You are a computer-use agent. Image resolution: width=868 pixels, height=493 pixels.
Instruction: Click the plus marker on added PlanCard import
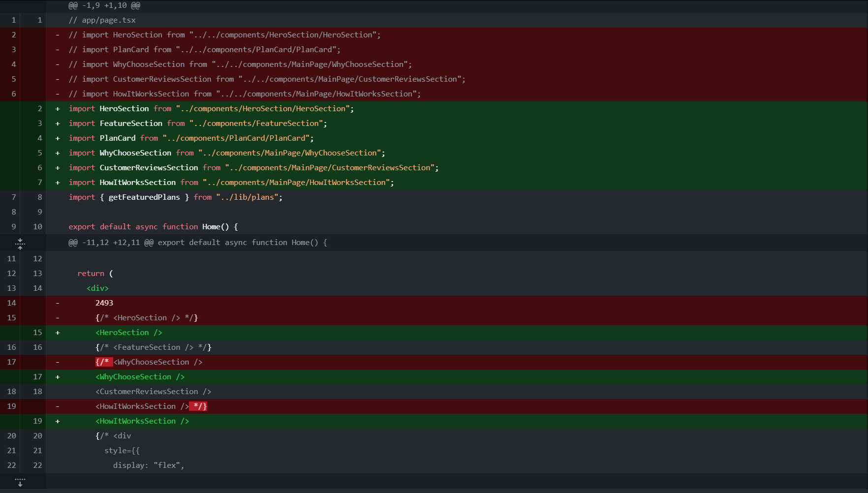[x=58, y=138]
